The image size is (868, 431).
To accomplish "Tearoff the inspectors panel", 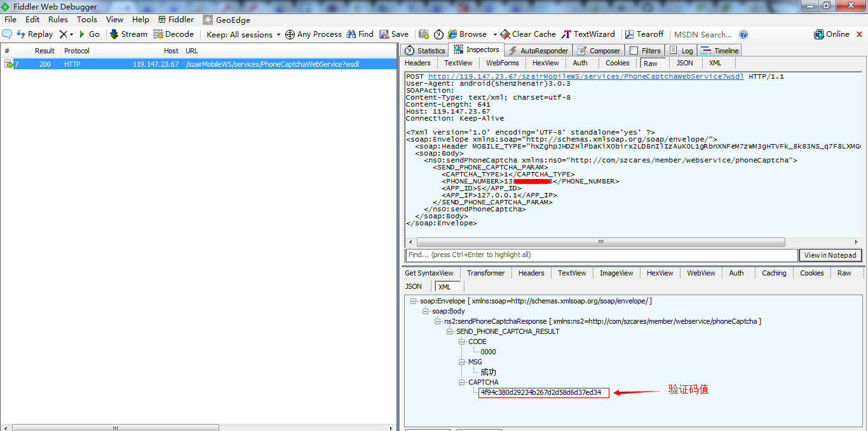I will [x=644, y=34].
